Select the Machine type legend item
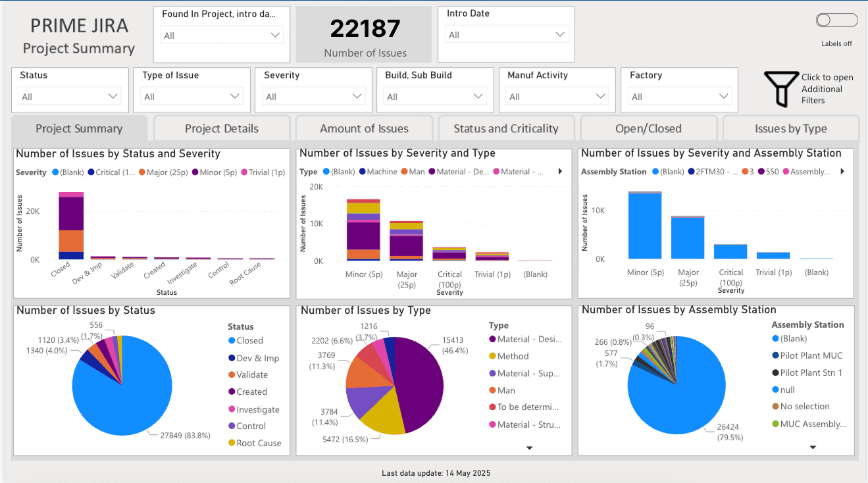This screenshot has height=483, width=868. (378, 172)
